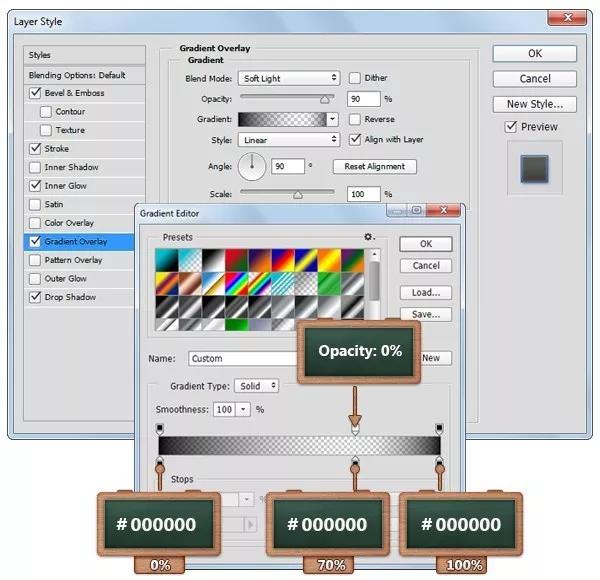Expand the Gradient picker arrow
The image size is (600, 580).
pos(332,119)
